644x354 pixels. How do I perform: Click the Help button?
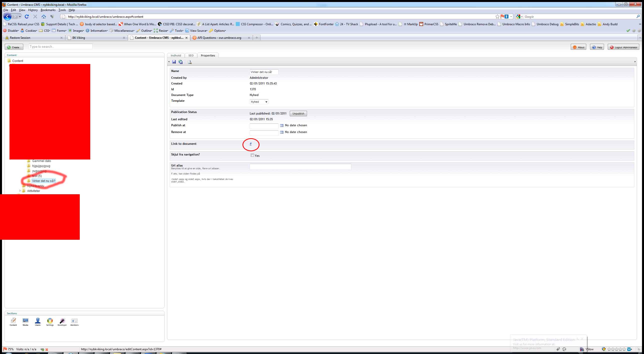tap(597, 47)
